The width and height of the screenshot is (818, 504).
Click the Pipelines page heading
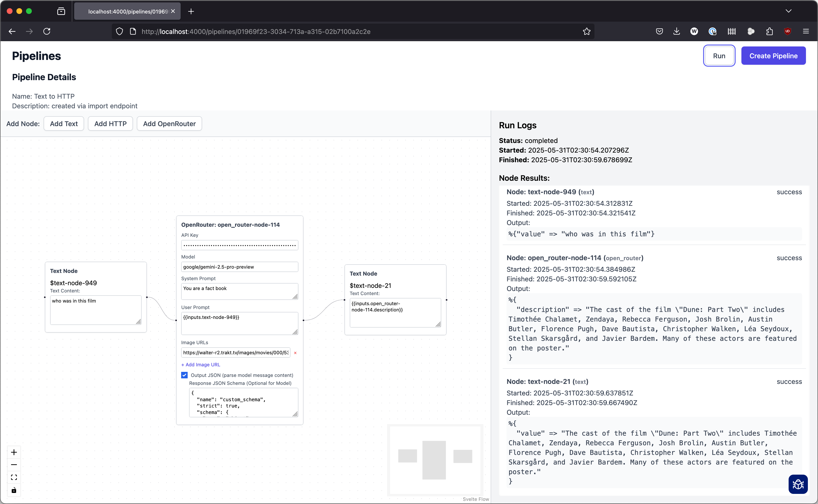36,56
